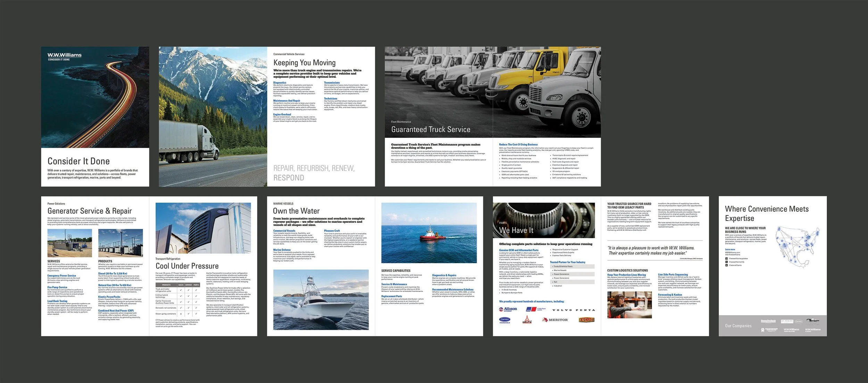
Task: Click the LinkedIn icon beside @ww-williams
Action: click(726, 265)
